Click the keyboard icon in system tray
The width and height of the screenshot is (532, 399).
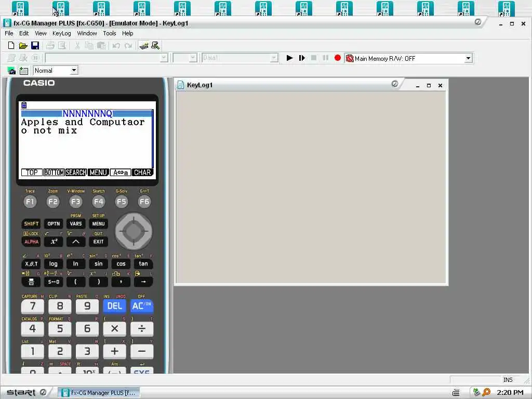click(456, 393)
